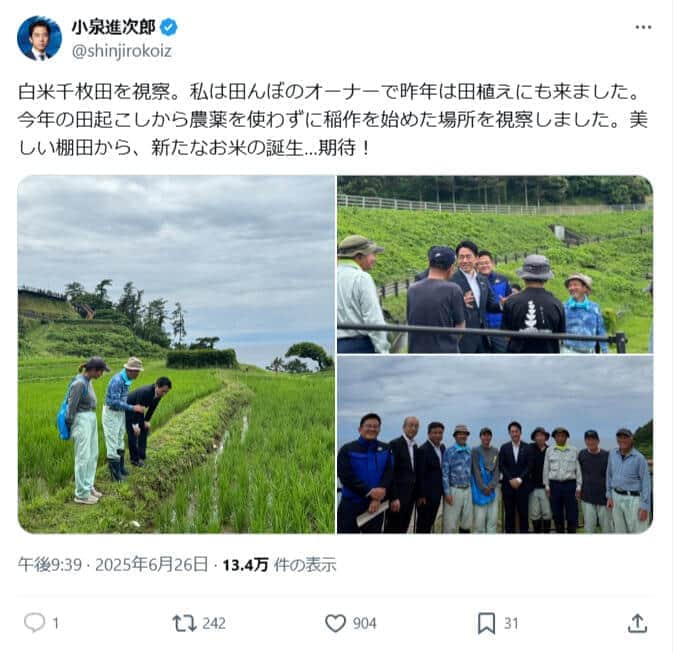Image resolution: width=673 pixels, height=652 pixels.
Task: Open the @shinjirokoiz handle link
Action: coord(122,51)
